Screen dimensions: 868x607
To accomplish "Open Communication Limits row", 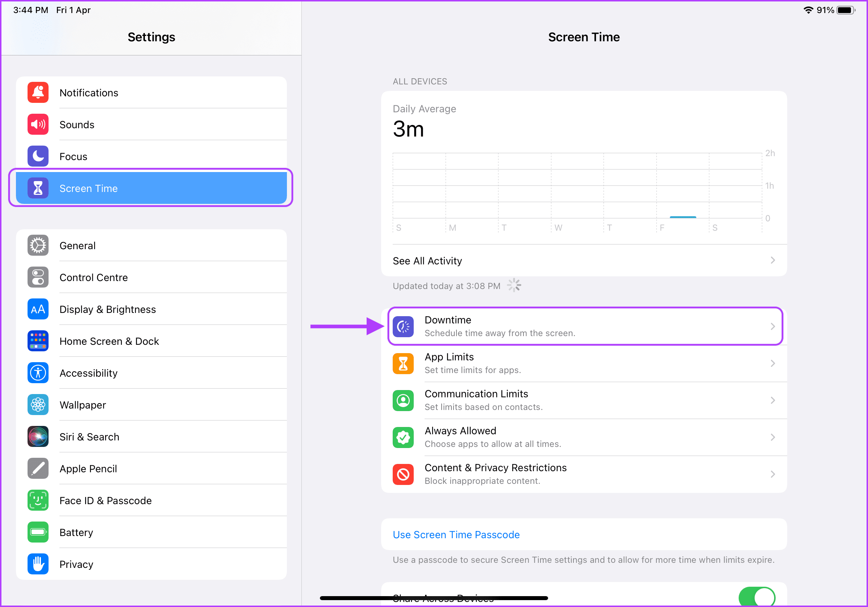I will click(584, 400).
